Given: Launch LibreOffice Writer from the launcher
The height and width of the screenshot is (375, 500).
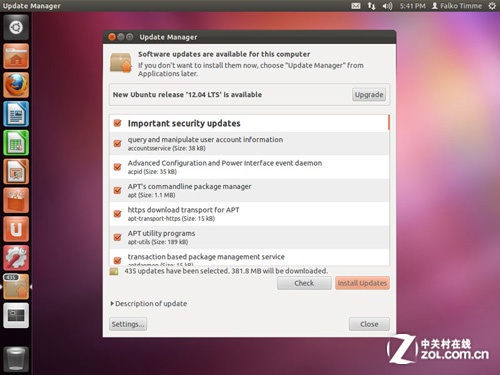Looking at the screenshot, I should [x=16, y=114].
